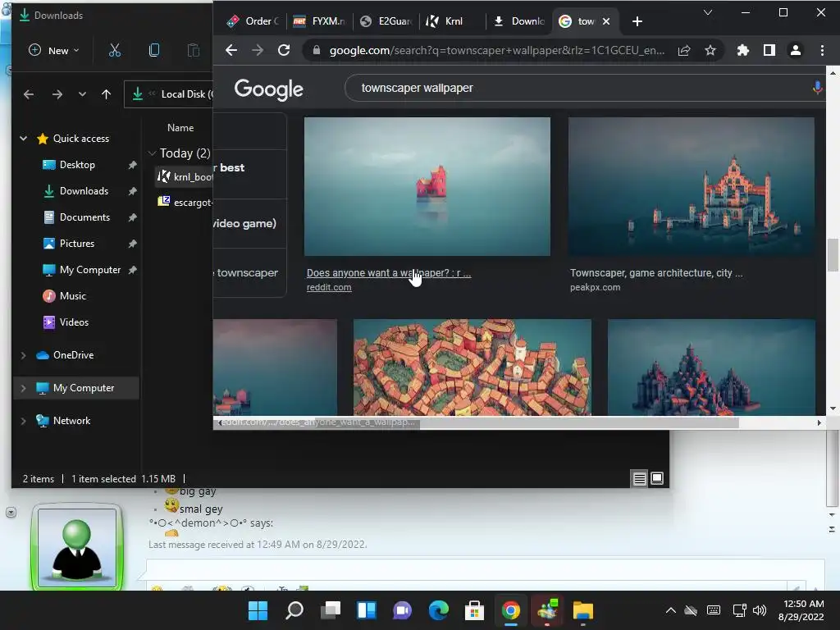Close the active Google search tab
The image size is (840, 630).
click(606, 21)
